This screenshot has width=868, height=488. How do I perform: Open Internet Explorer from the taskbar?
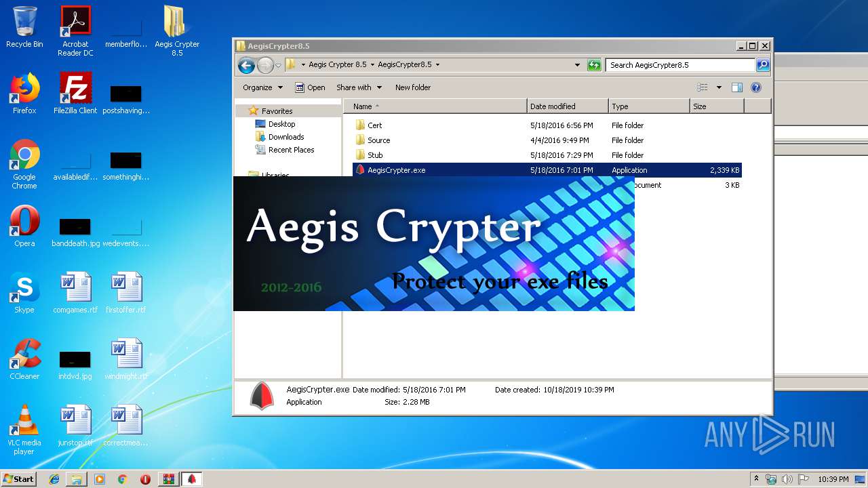54,479
